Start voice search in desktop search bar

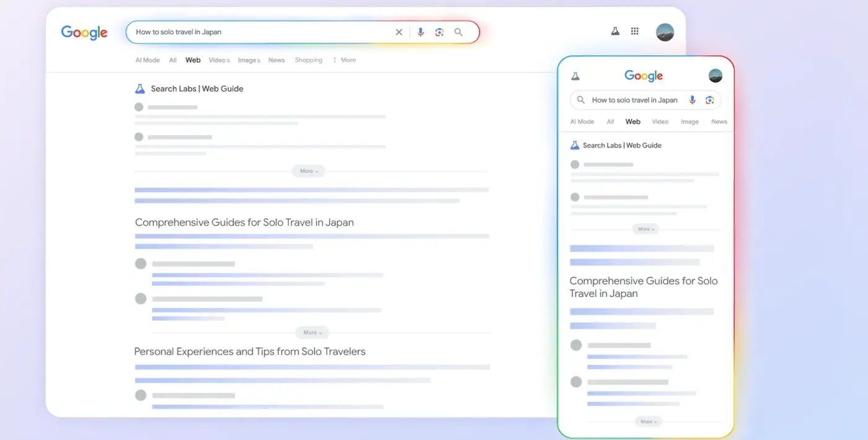pyautogui.click(x=420, y=32)
